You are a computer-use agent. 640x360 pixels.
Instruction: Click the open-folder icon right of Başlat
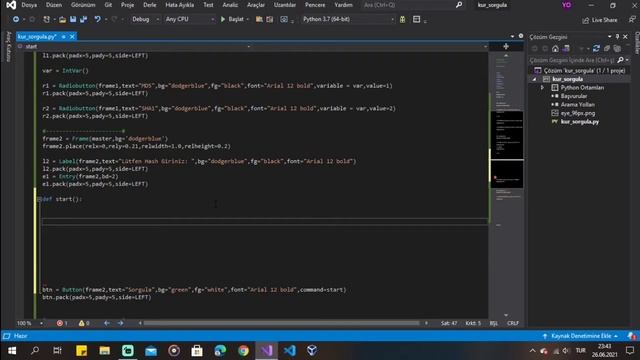tap(259, 19)
